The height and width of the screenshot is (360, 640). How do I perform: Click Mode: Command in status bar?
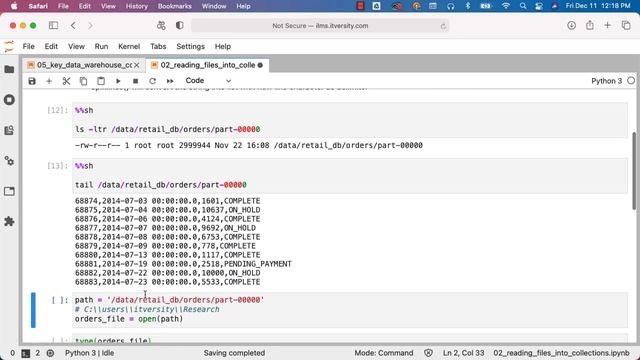point(384,353)
